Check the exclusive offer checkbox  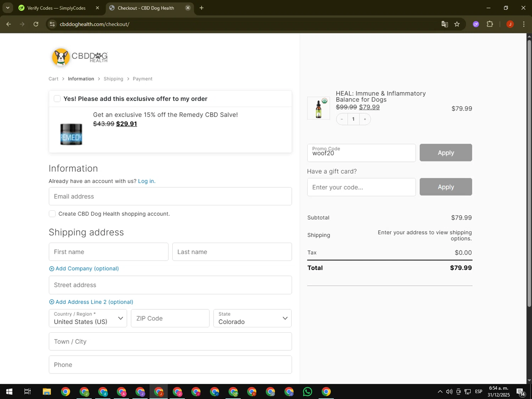pyautogui.click(x=57, y=99)
